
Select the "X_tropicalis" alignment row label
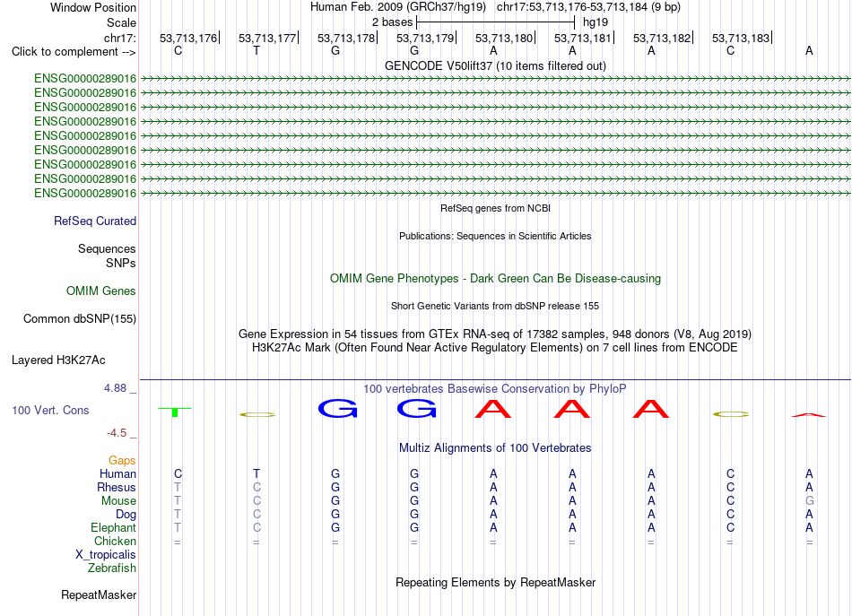click(106, 555)
